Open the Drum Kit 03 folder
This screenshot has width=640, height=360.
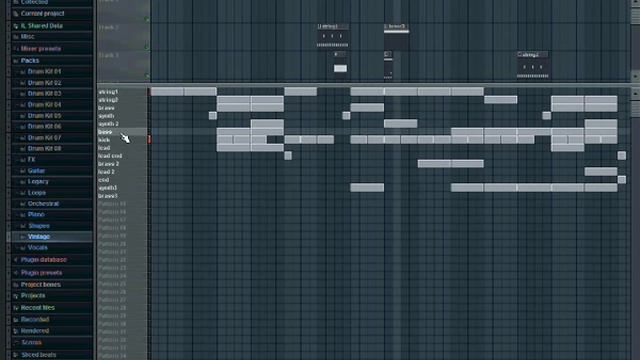click(44, 93)
